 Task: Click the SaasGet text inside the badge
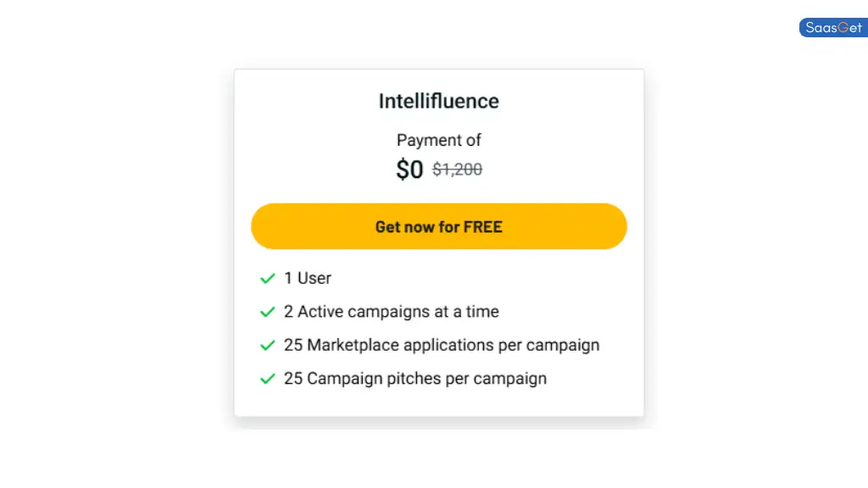coord(832,27)
